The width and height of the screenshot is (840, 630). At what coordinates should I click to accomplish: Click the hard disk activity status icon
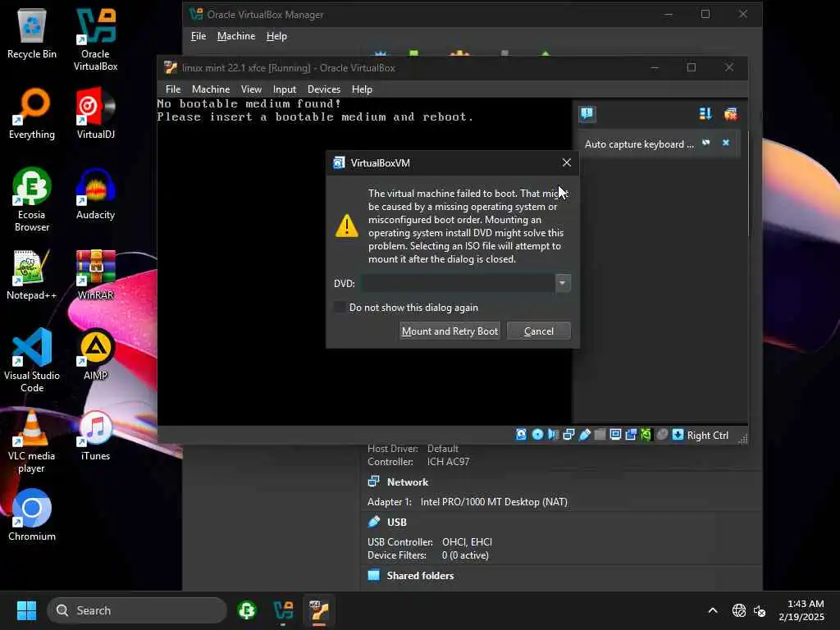pyautogui.click(x=521, y=435)
